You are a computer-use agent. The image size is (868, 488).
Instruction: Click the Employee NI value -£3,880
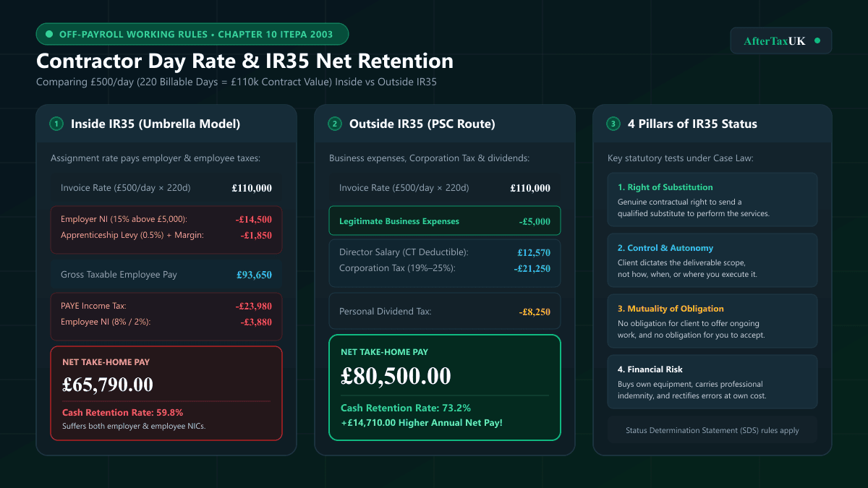tap(256, 322)
